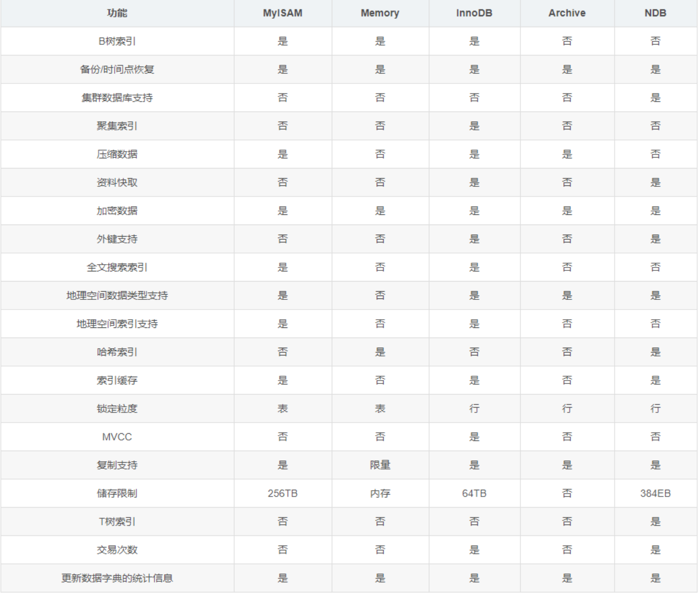Select the MVCC row label
This screenshot has width=700, height=593.
[x=117, y=437]
